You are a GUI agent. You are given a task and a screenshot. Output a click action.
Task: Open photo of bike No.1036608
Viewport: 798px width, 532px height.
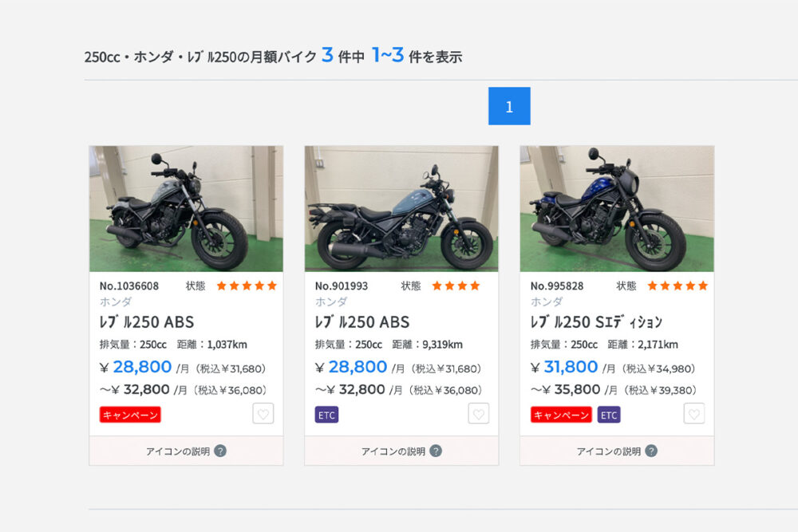(186, 208)
